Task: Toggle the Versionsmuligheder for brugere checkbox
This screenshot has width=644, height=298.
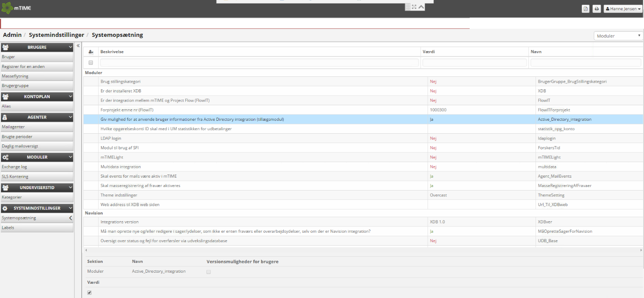Action: [208, 272]
